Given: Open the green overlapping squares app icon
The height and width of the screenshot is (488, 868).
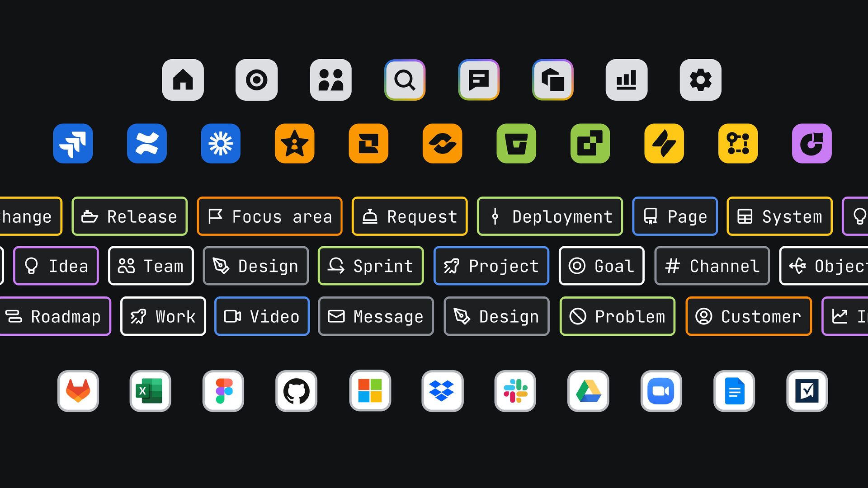Looking at the screenshot, I should [590, 144].
